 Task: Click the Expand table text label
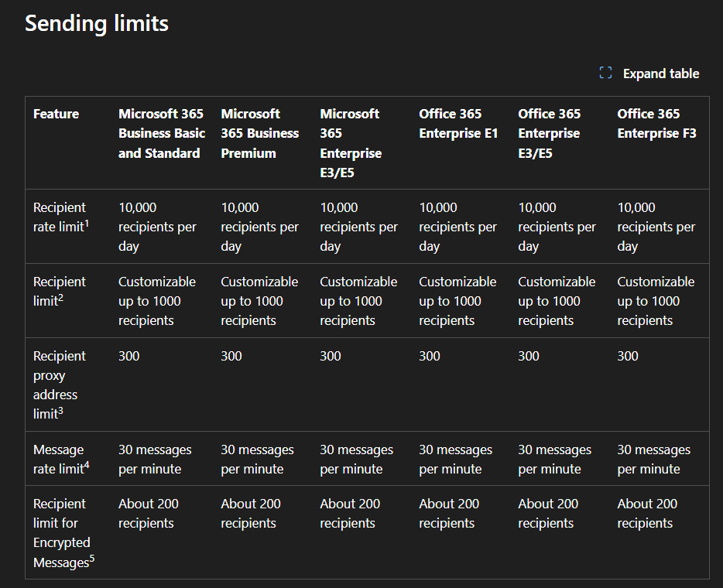(660, 73)
